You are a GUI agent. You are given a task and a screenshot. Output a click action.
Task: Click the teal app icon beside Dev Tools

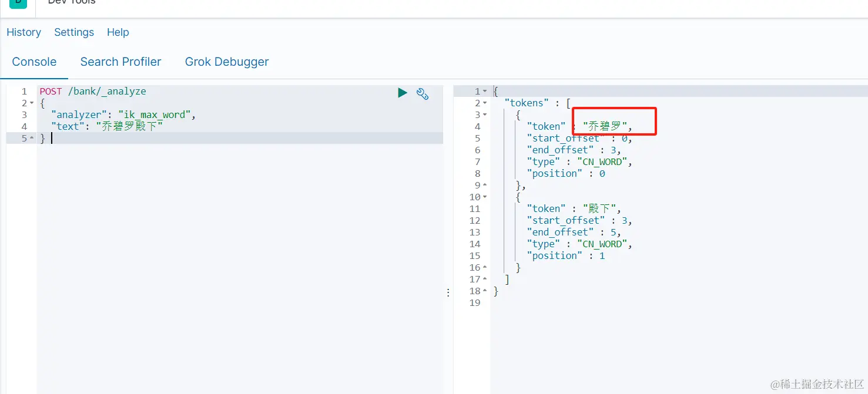coord(18,3)
